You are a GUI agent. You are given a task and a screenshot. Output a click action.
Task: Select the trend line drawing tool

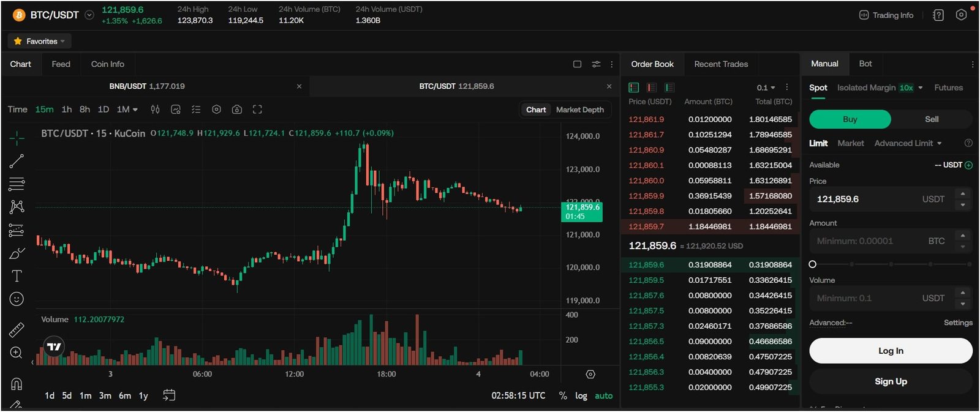click(17, 161)
